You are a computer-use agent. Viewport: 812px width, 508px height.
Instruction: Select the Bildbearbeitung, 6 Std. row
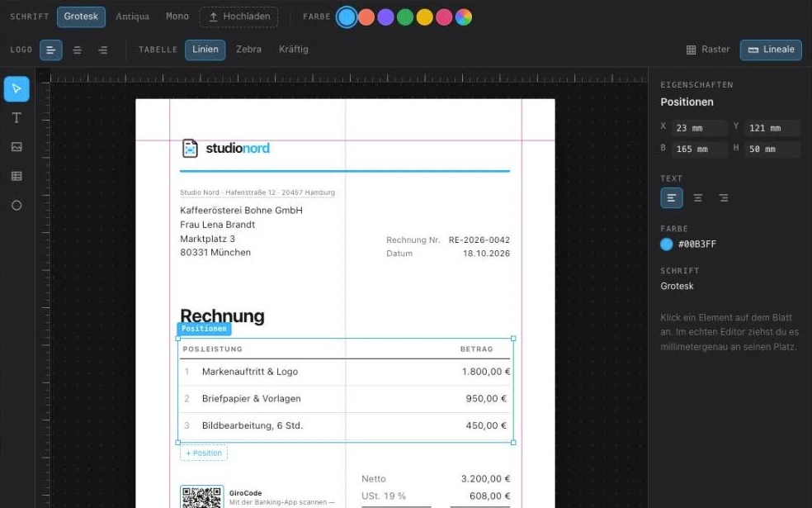[345, 425]
